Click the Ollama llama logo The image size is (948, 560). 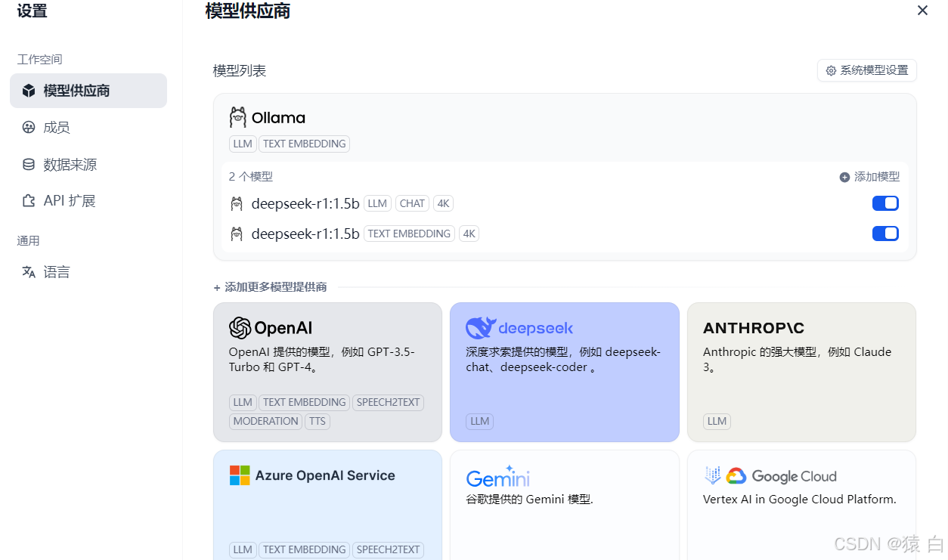(238, 117)
